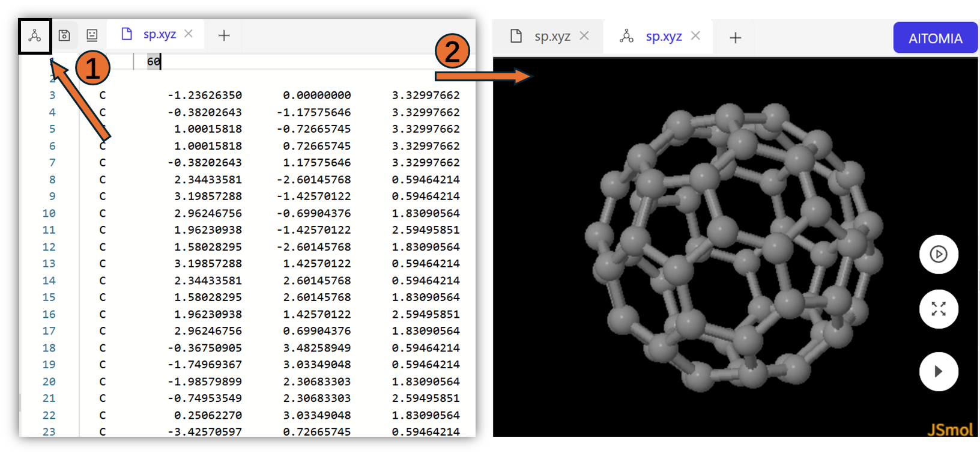
Task: Click value -0.72665745 on line 5
Action: coord(313,129)
